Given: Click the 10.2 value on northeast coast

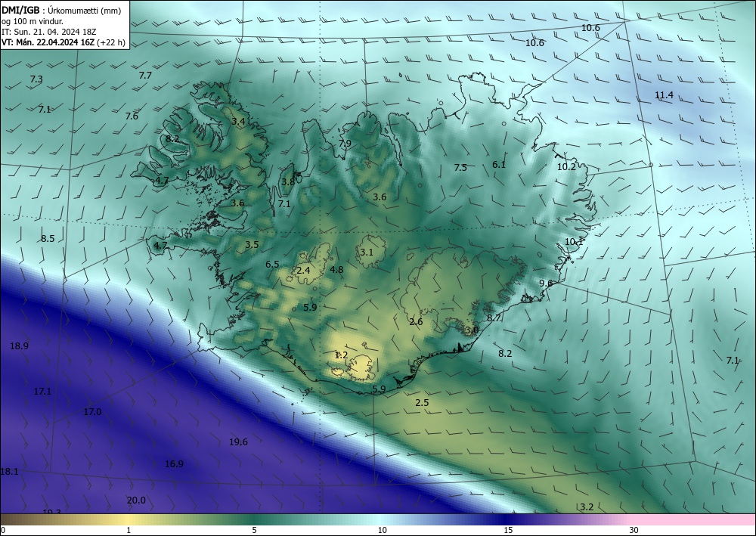Looking at the screenshot, I should coord(566,167).
